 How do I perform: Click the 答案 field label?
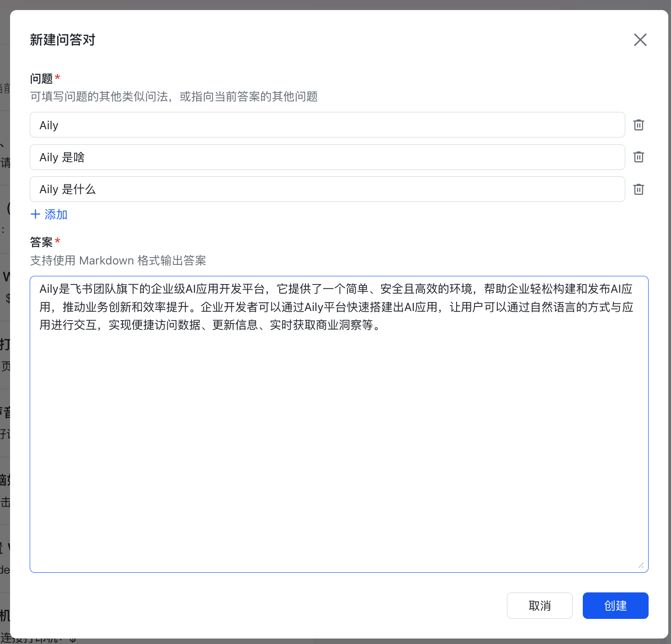click(x=42, y=242)
